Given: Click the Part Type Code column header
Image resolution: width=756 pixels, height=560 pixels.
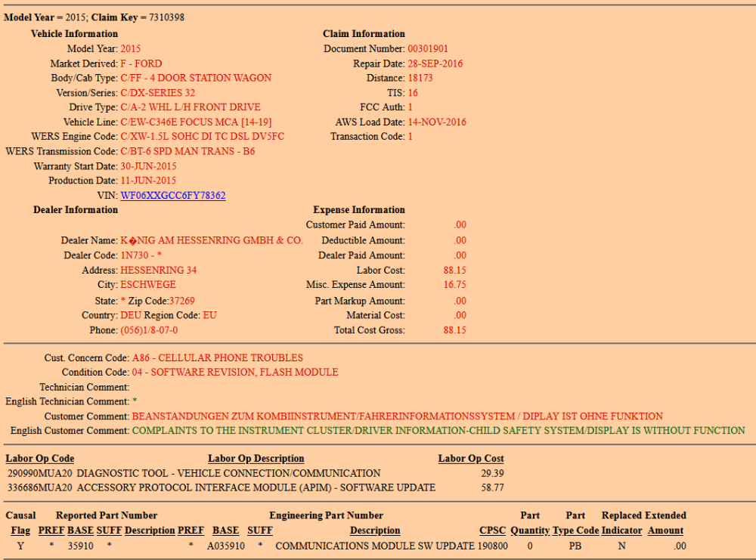Looking at the screenshot, I should (575, 531).
